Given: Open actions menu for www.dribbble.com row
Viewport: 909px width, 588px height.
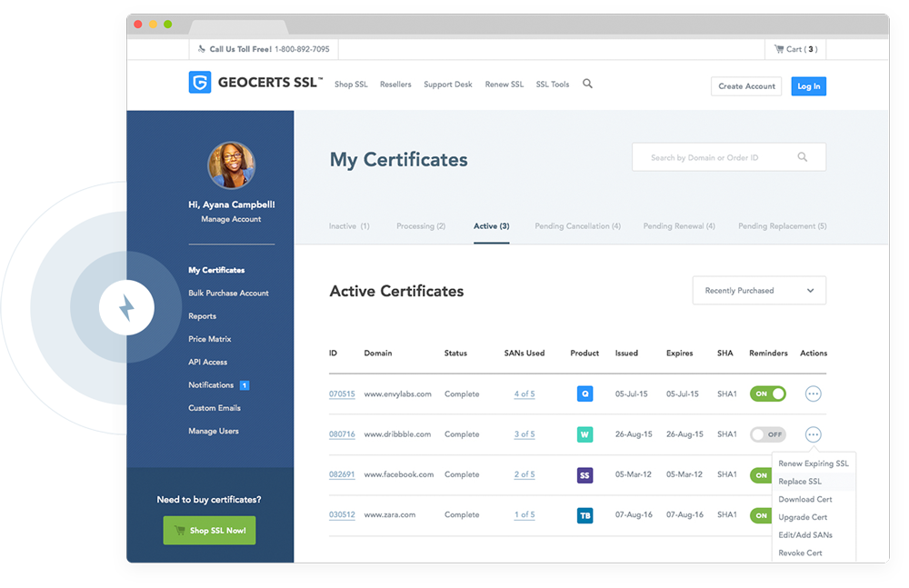Looking at the screenshot, I should tap(814, 434).
